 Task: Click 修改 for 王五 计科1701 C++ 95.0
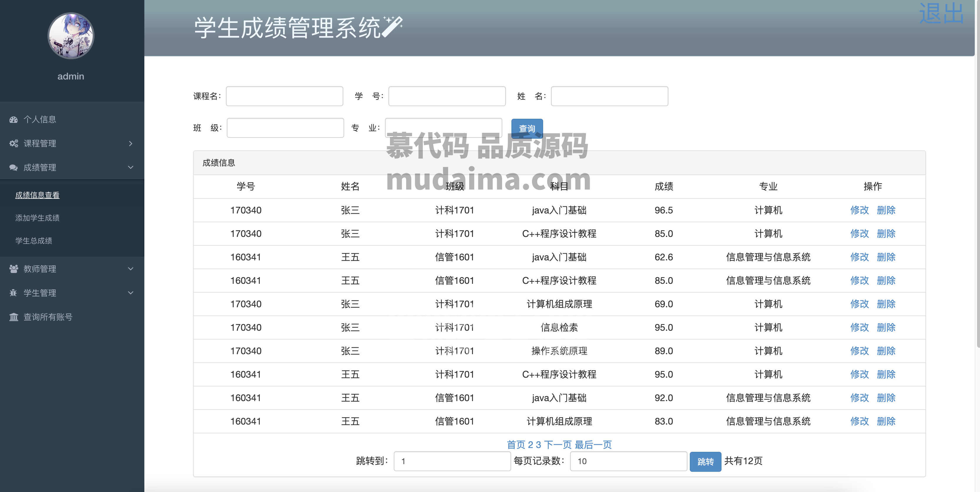click(859, 374)
